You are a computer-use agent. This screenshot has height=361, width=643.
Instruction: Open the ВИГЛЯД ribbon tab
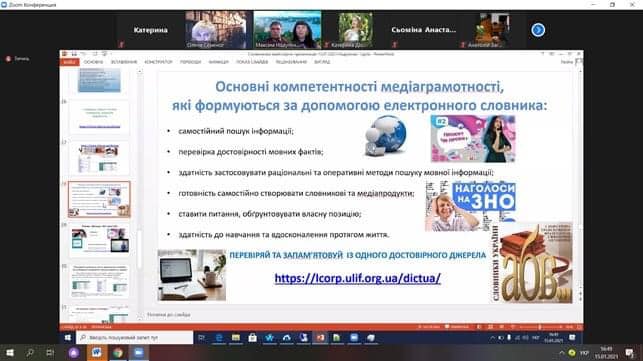point(322,62)
